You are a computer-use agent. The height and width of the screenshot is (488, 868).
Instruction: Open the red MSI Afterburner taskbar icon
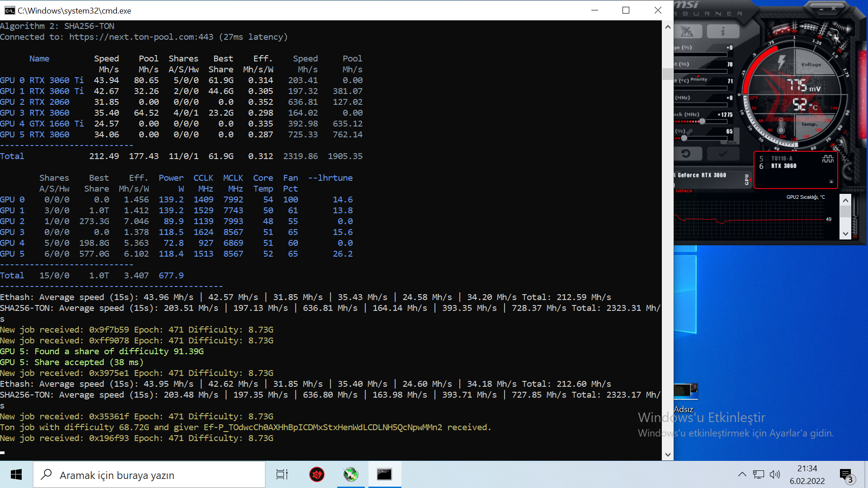click(317, 474)
